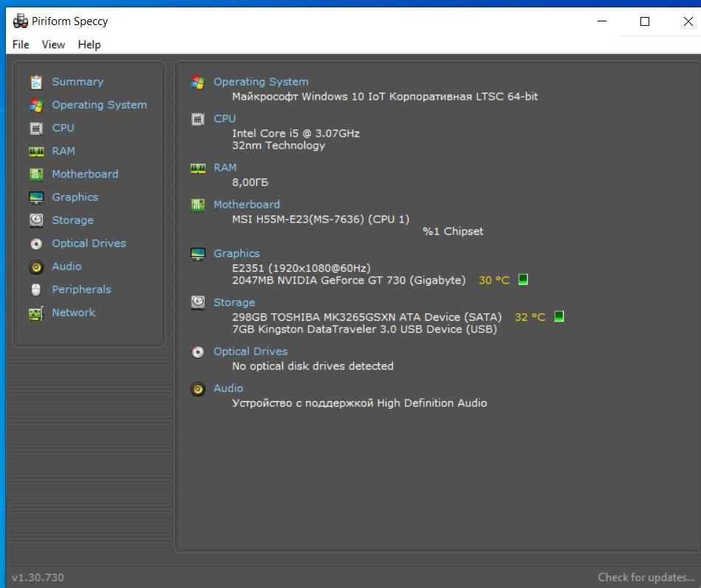Click the CPU heading link in summary
701x588 pixels.
(225, 118)
